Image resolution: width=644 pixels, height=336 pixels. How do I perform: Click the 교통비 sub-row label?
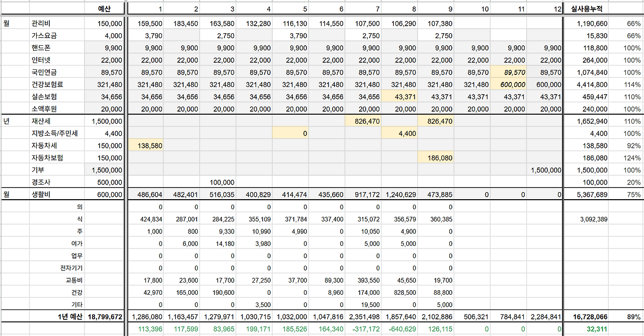pyautogui.click(x=74, y=280)
